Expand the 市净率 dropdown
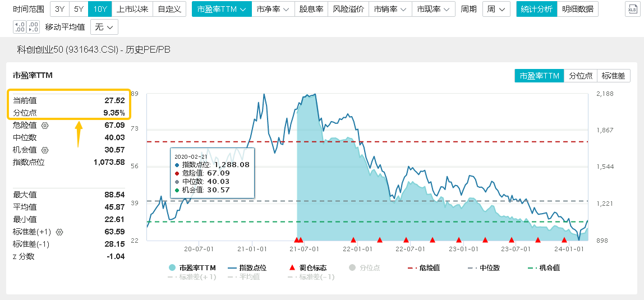Image resolution: width=644 pixels, height=300 pixels. (273, 9)
